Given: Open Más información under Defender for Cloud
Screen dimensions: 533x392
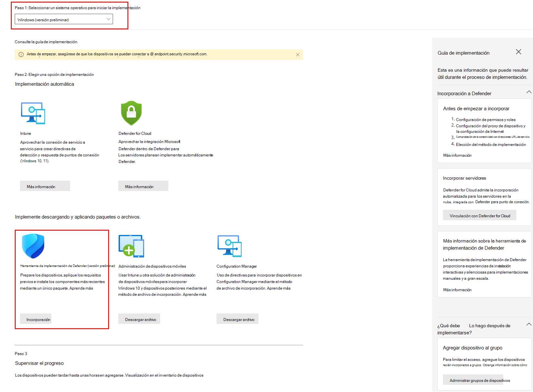Looking at the screenshot, I should (143, 186).
